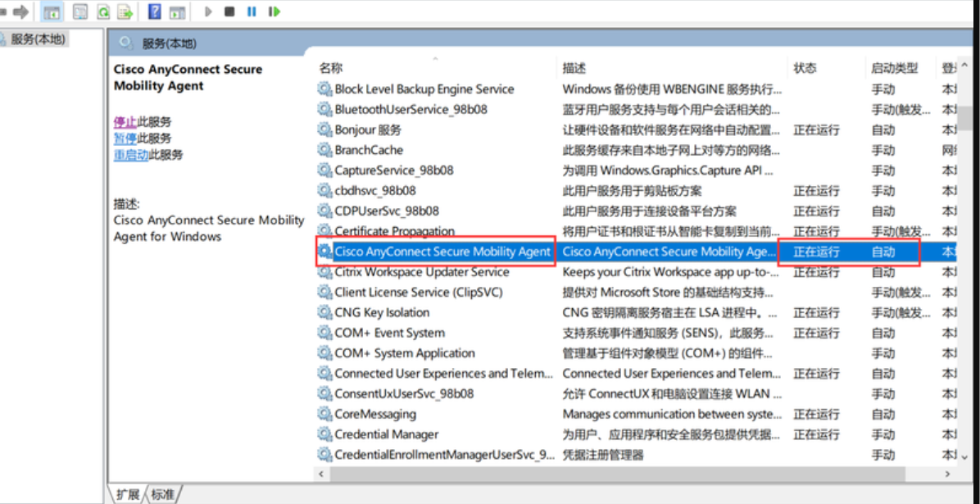Click the Export List toolbar icon

(x=125, y=11)
